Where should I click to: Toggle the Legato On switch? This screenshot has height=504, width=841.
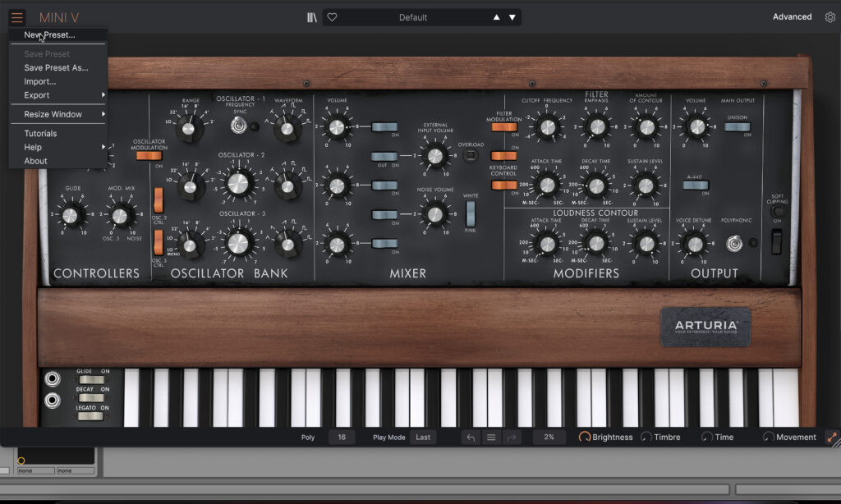point(91,416)
